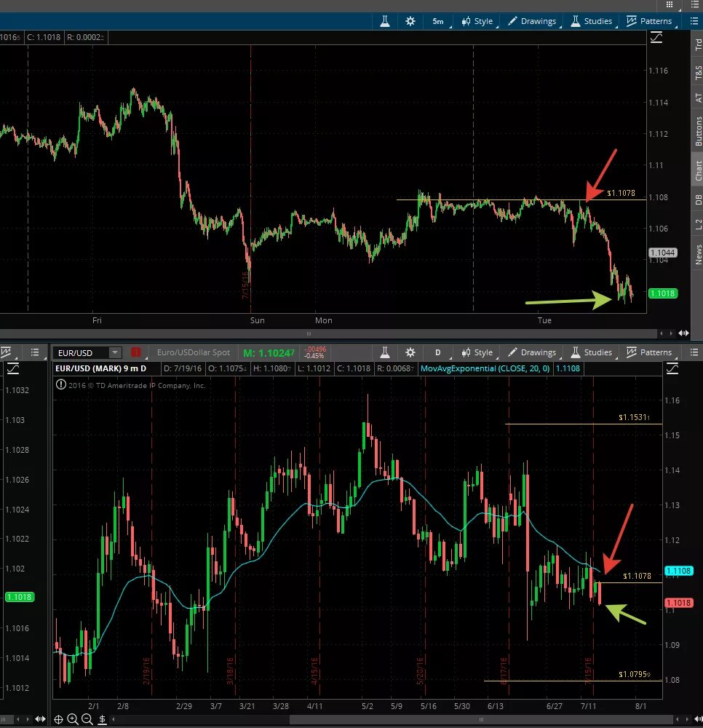Click the lower chart horizontal scrollbar thumb
Viewport: 703px width, 728px height.
[481, 720]
